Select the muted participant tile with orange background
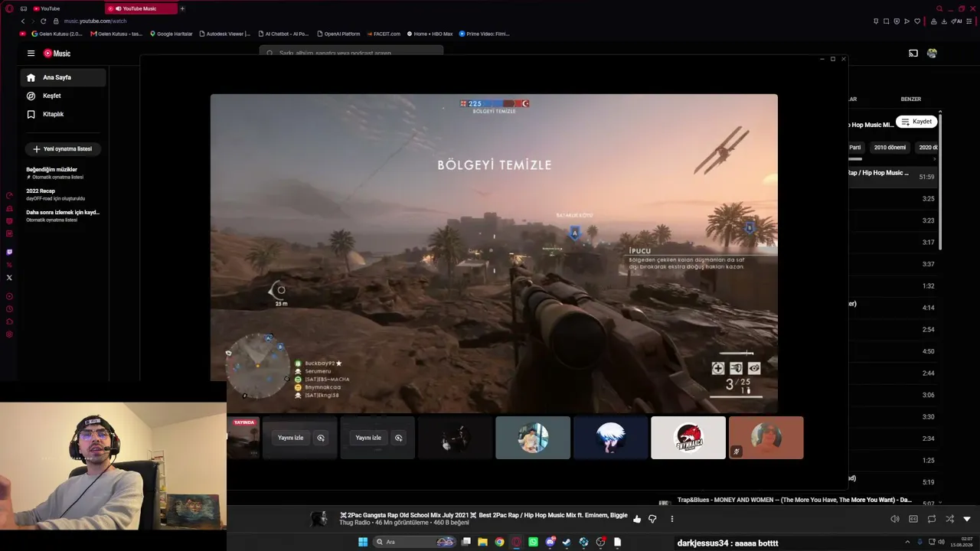Screen dimensions: 980x551 coord(766,438)
